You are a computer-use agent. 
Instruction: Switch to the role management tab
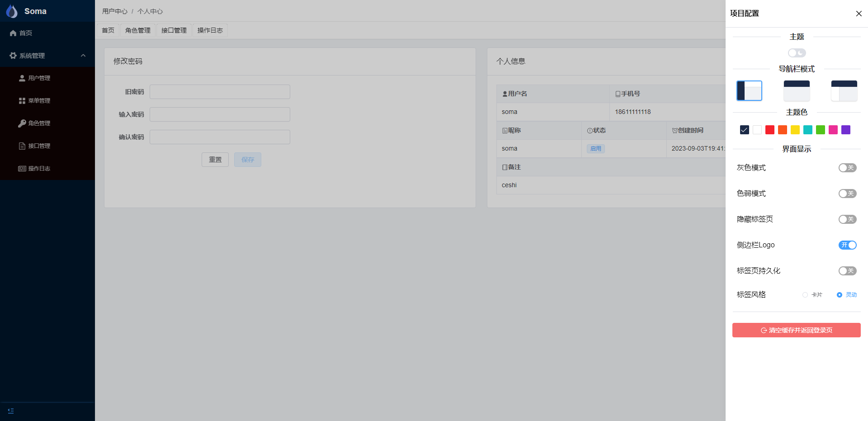138,30
